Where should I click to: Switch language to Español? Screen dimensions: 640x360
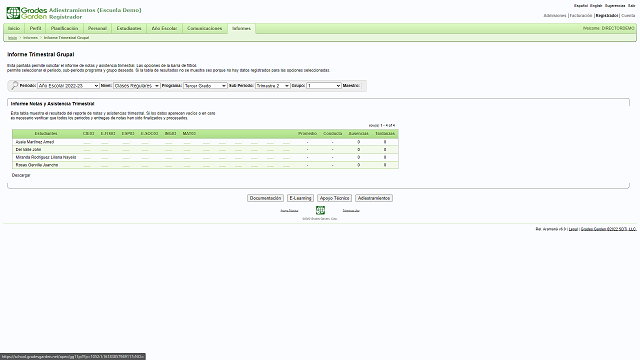pyautogui.click(x=581, y=6)
